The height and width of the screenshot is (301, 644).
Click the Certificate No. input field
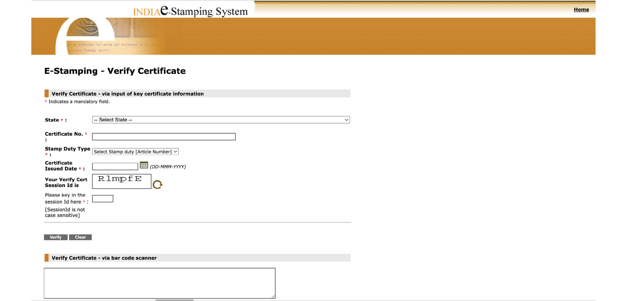(x=163, y=136)
